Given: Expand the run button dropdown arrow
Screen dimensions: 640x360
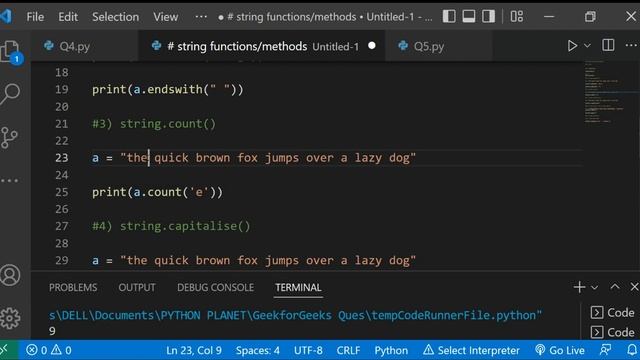Looking at the screenshot, I should pos(587,46).
